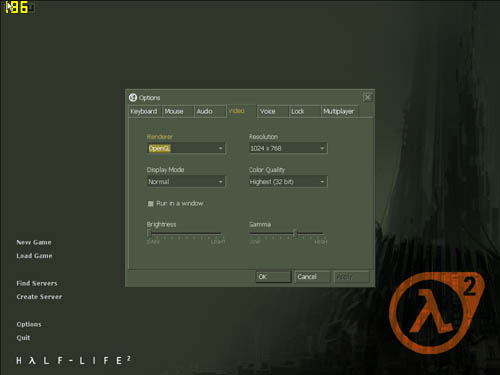The width and height of the screenshot is (500, 375).
Task: Close the Options dialog with X
Action: [367, 97]
